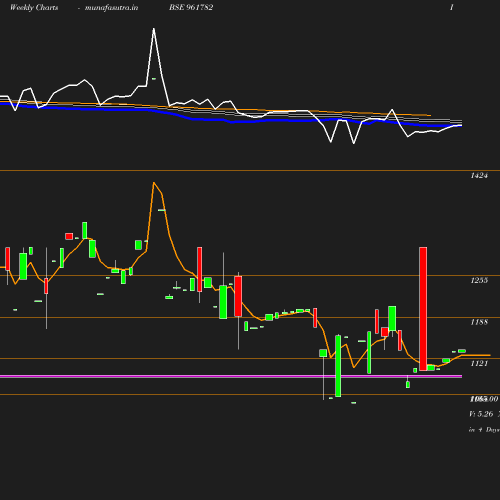This screenshot has height=500, width=500.
Task: Click the "V: 5.26" volume value
Action: [481, 414]
